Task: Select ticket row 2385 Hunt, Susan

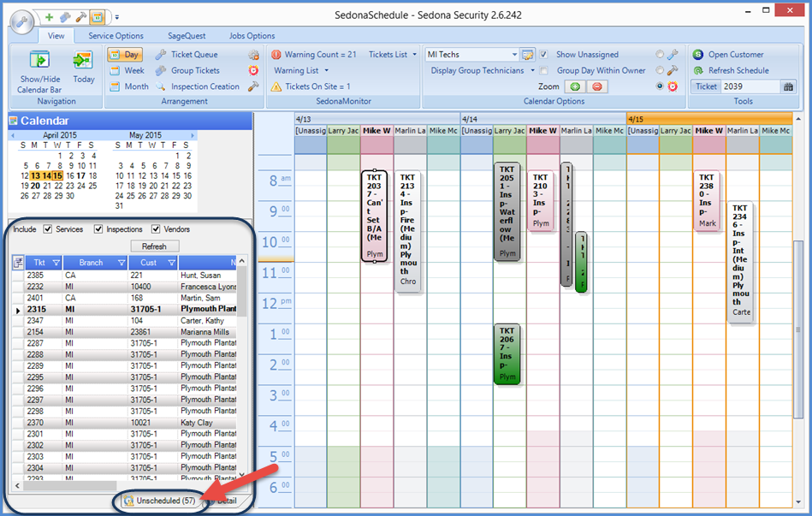Action: pyautogui.click(x=124, y=275)
